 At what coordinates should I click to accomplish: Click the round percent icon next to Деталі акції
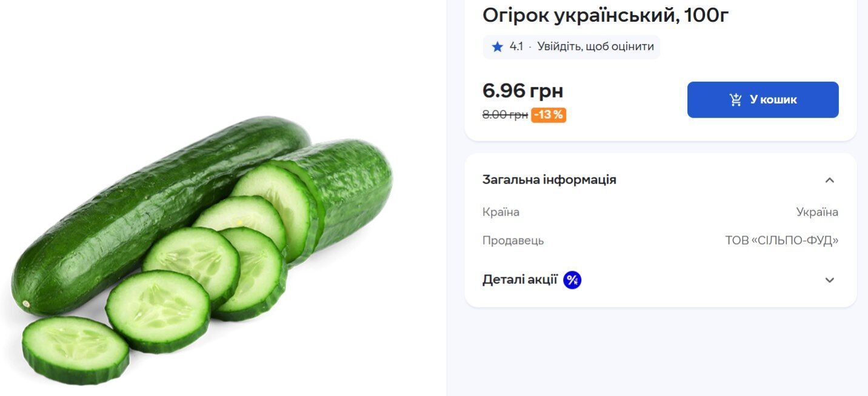tap(572, 279)
